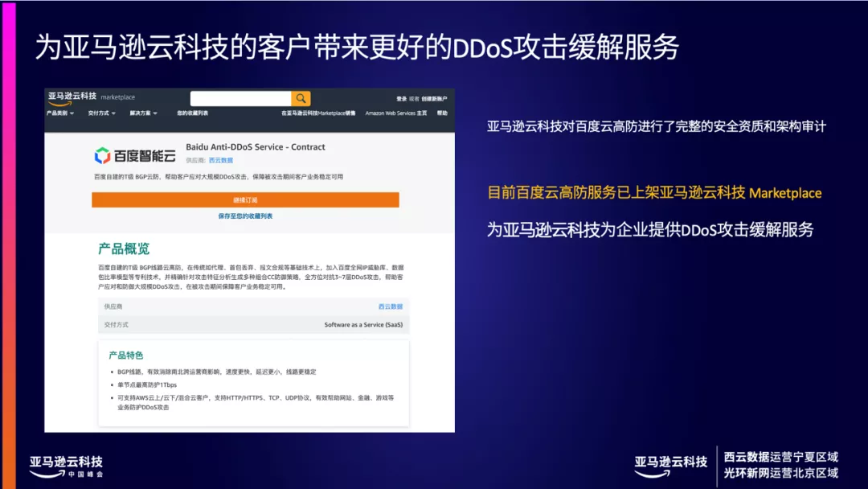Click the 交付方式 row label in table
Screen dimensions: 868x489
[x=117, y=324]
